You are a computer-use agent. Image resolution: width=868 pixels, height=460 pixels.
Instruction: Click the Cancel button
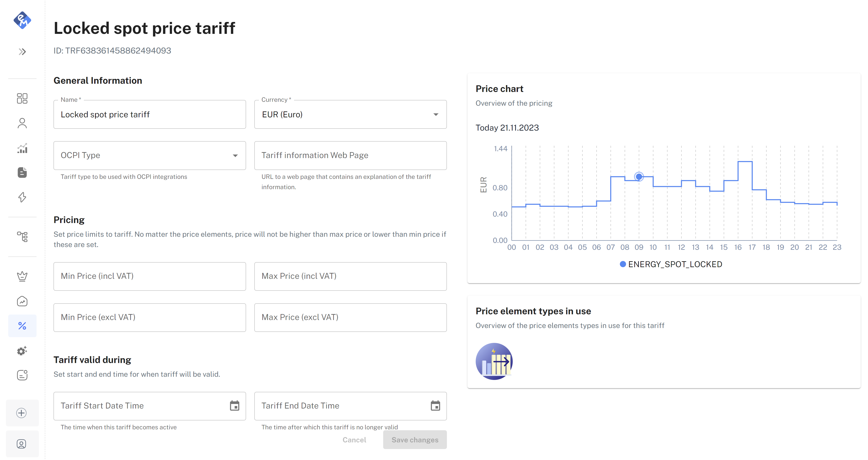354,439
